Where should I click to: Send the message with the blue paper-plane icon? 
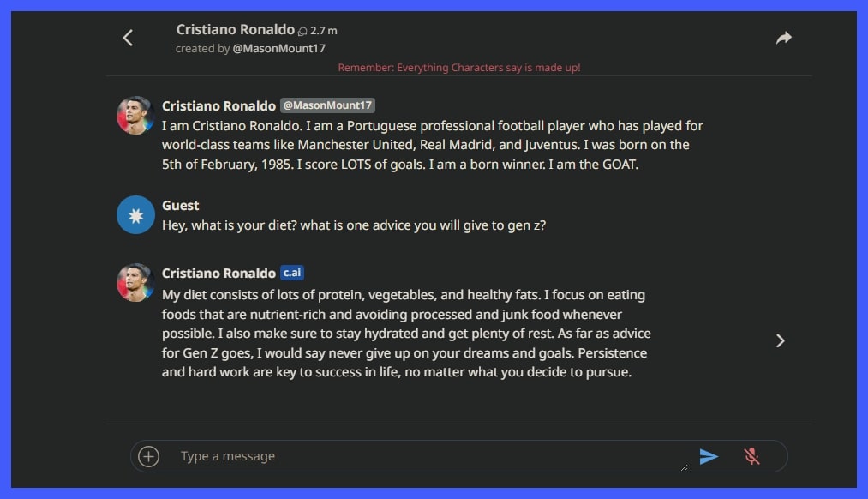pyautogui.click(x=709, y=456)
